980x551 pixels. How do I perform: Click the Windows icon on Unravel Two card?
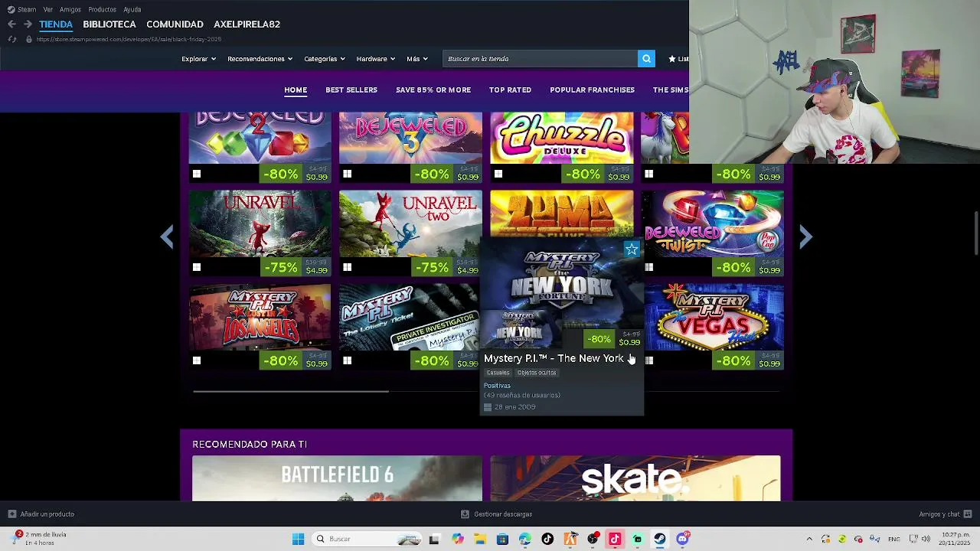pyautogui.click(x=348, y=267)
